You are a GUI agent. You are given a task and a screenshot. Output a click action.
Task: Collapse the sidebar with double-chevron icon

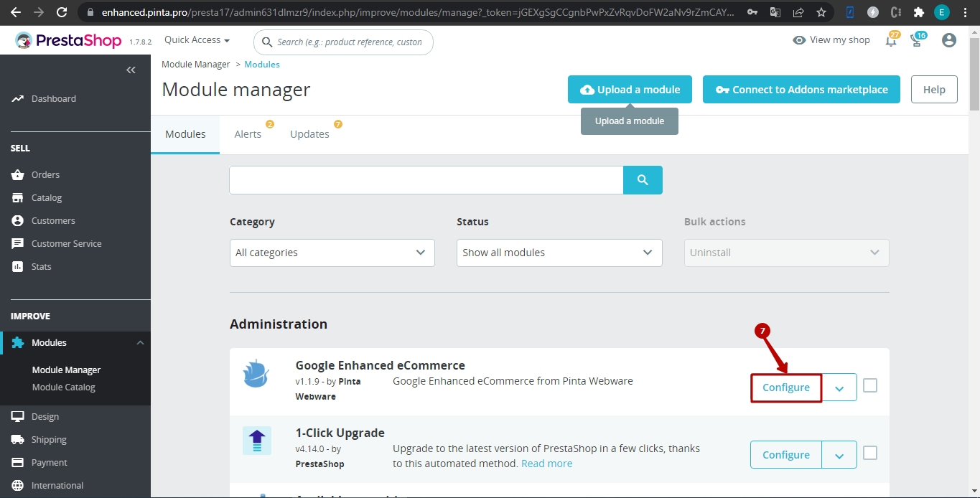click(131, 70)
